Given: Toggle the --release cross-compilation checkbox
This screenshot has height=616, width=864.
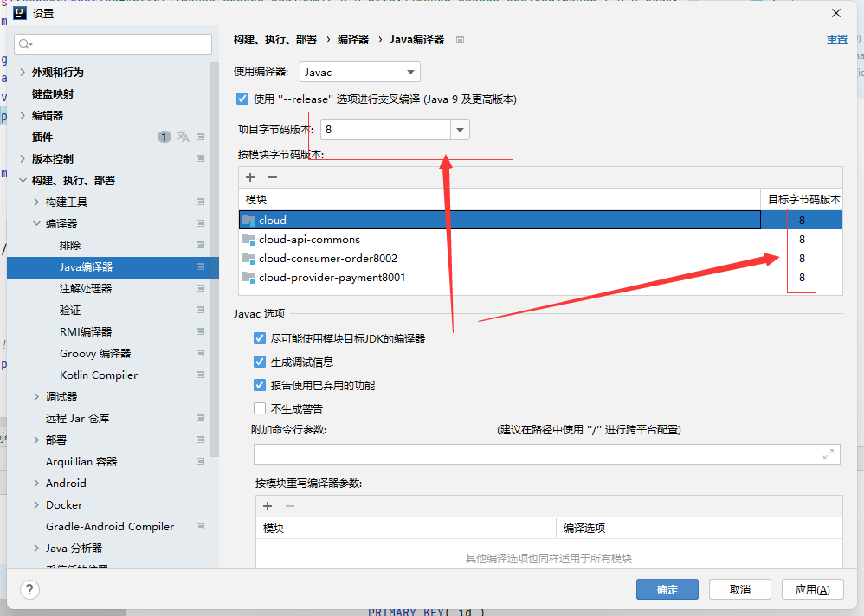Looking at the screenshot, I should 242,99.
